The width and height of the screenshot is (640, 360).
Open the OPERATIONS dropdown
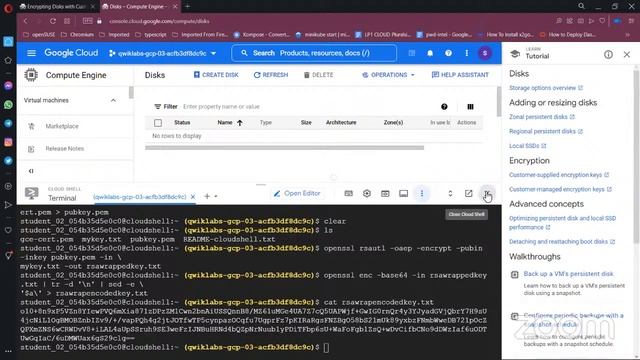(388, 75)
